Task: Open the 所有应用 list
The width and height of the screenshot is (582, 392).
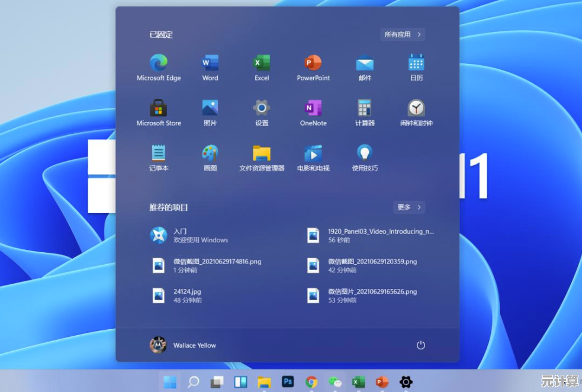Action: (402, 34)
